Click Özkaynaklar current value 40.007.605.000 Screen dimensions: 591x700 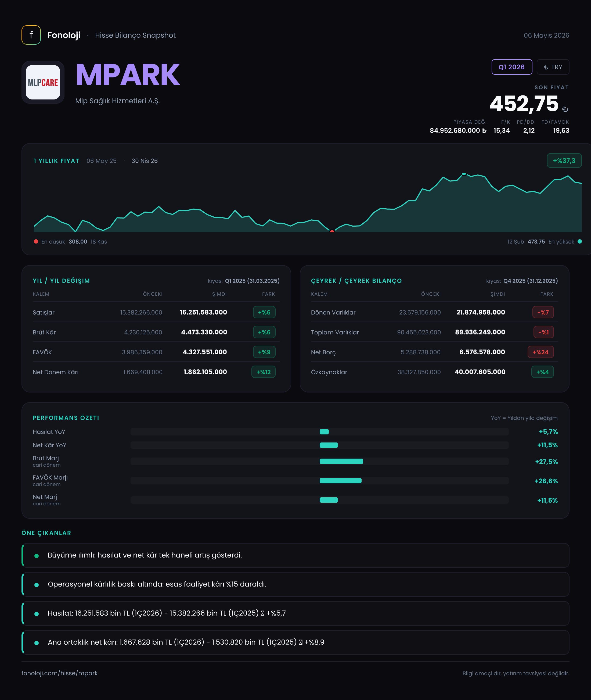(480, 372)
